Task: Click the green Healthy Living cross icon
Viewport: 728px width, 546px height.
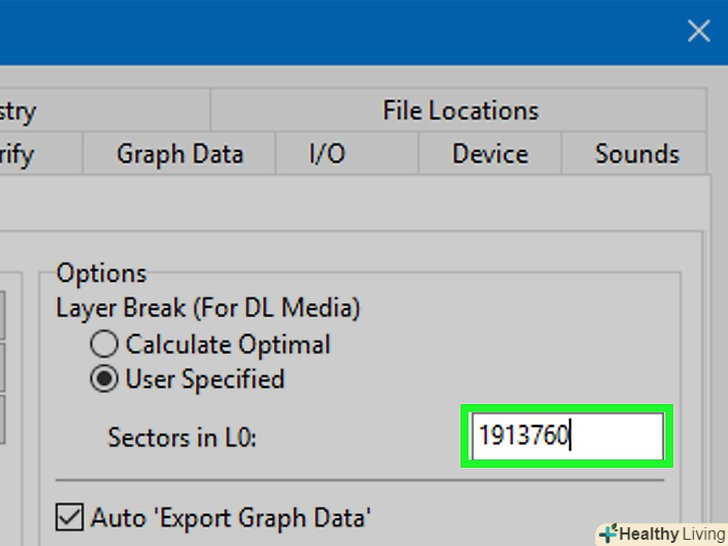Action: pos(608,533)
